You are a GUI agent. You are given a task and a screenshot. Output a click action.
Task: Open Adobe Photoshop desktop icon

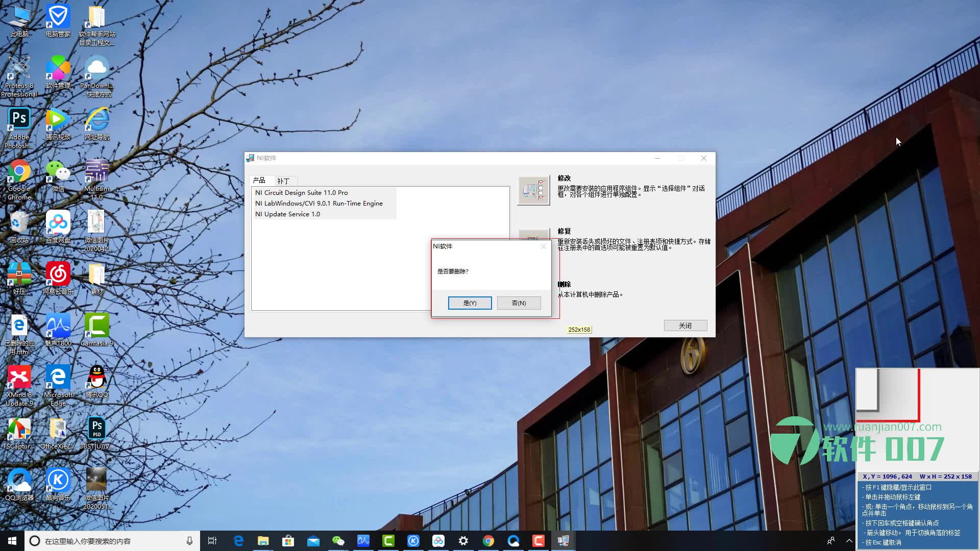coord(19,120)
